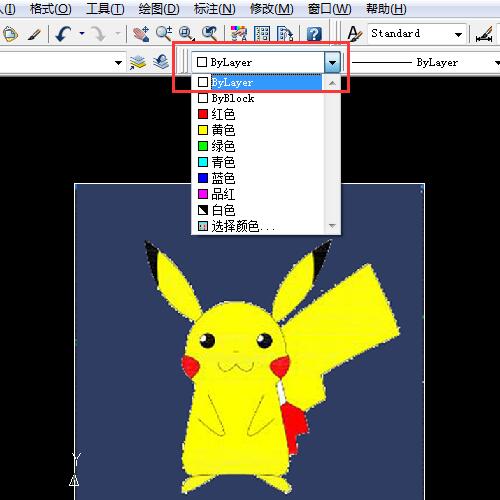Open the ByLayer linetype dropdown
This screenshot has width=500, height=500.
point(497,63)
